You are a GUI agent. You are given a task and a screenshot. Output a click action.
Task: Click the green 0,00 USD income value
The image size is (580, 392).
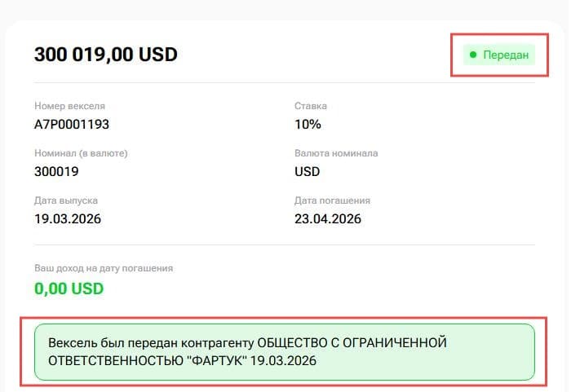click(x=69, y=288)
